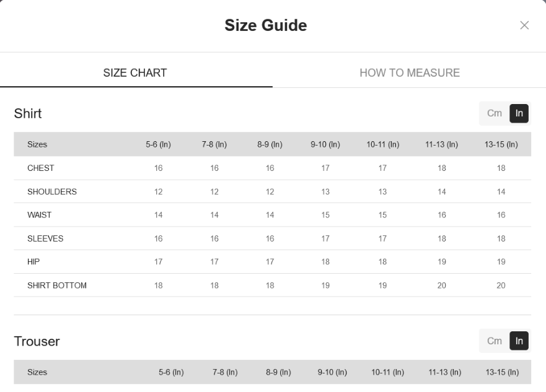
Task: Click the Shirt section heading
Action: pos(28,113)
